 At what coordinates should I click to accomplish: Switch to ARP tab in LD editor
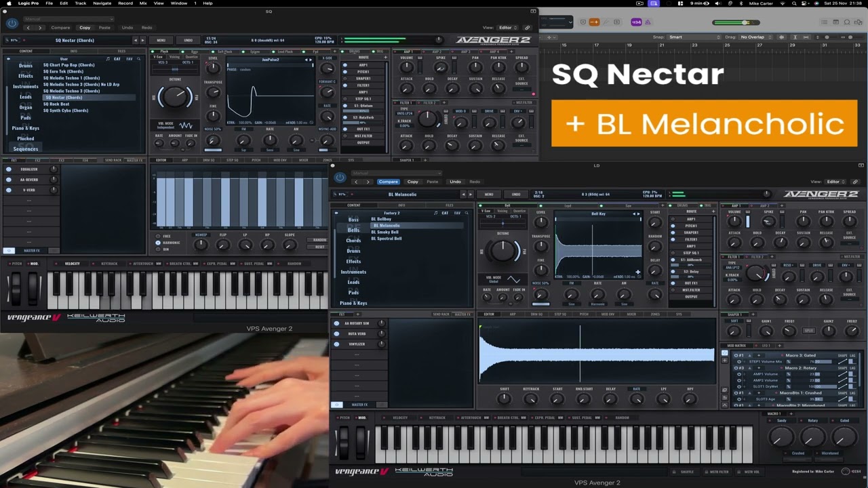coord(513,314)
